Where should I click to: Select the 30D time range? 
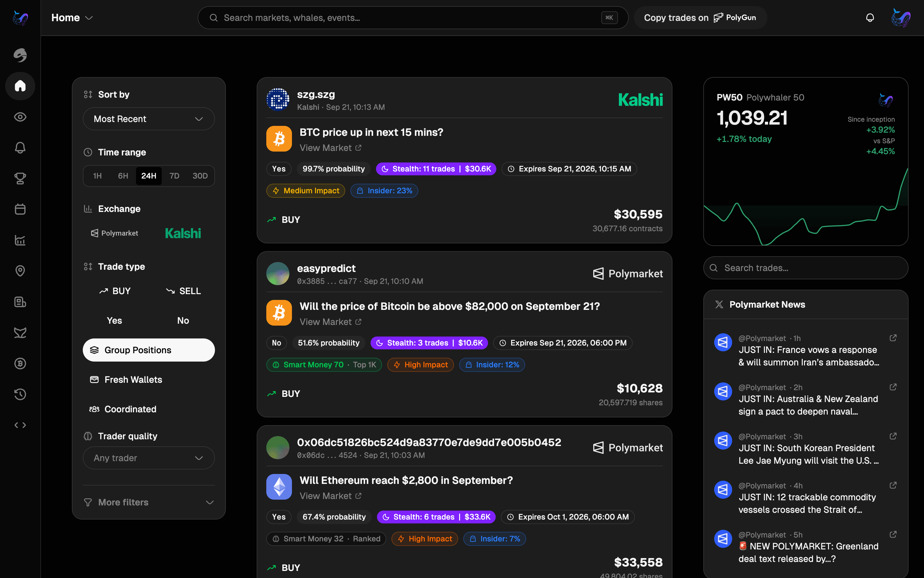tap(200, 176)
